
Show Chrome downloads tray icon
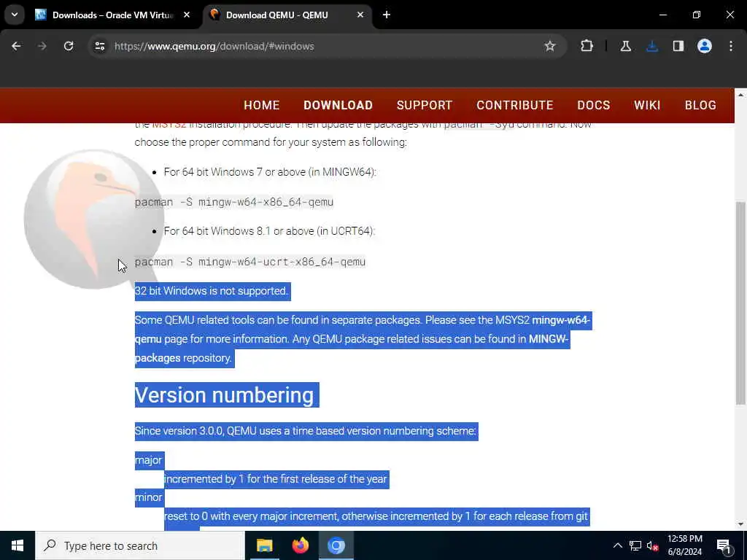tap(652, 46)
